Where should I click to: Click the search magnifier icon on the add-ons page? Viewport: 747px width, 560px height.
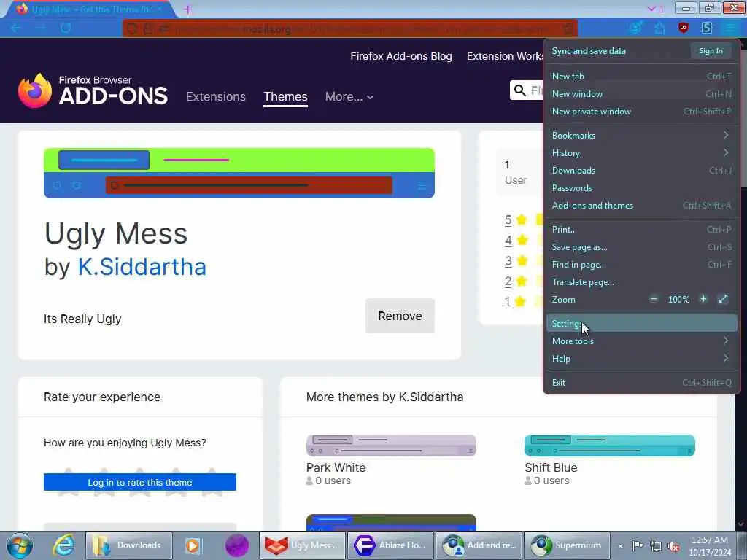click(x=520, y=90)
